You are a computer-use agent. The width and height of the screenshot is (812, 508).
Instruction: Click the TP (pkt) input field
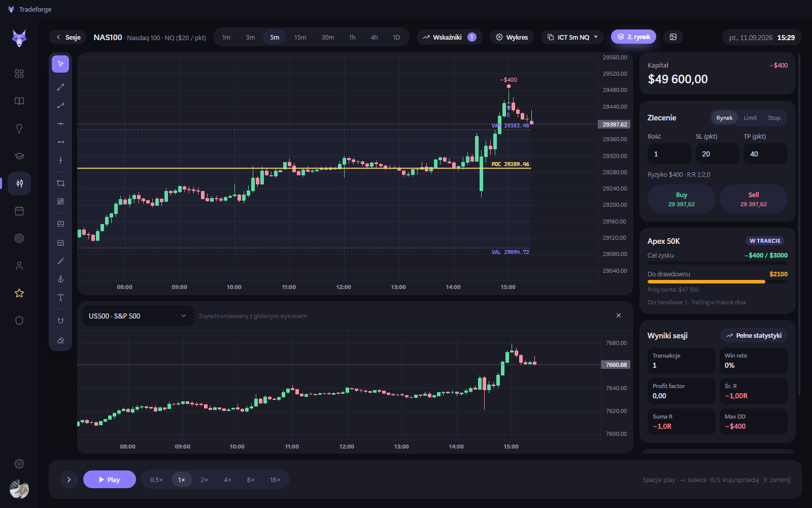[765, 154]
